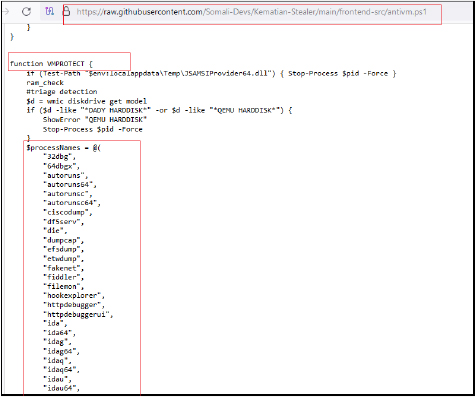Click the "ciscodump" entry

pos(68,212)
